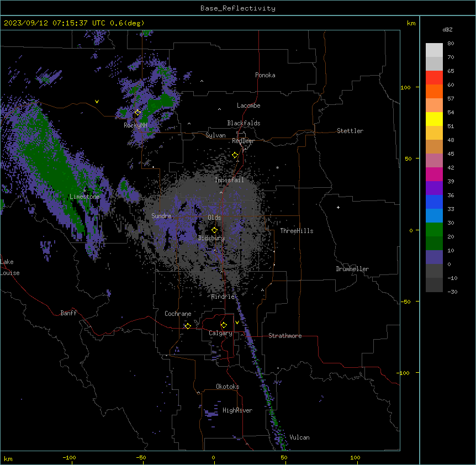Image resolution: width=476 pixels, height=465 pixels.
Task: Click the Ponoka city label
Action: point(265,75)
